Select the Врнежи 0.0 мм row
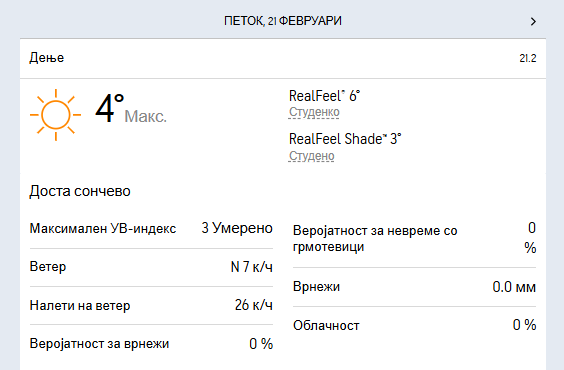Image resolution: width=564 pixels, height=370 pixels. coord(414,287)
